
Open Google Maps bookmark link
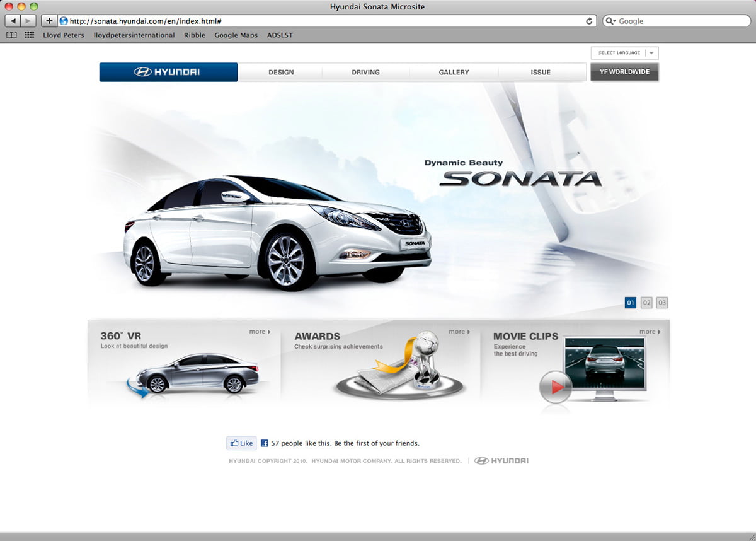(236, 35)
